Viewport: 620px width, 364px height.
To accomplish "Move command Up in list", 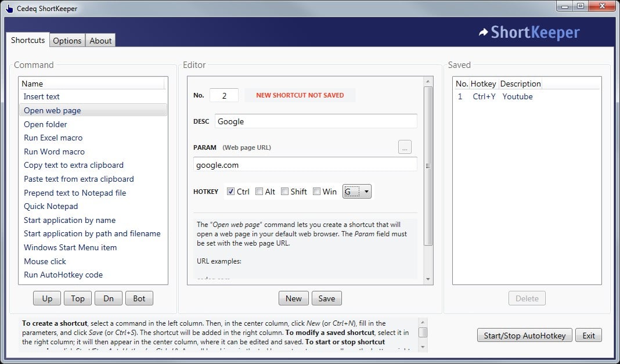I will 47,298.
